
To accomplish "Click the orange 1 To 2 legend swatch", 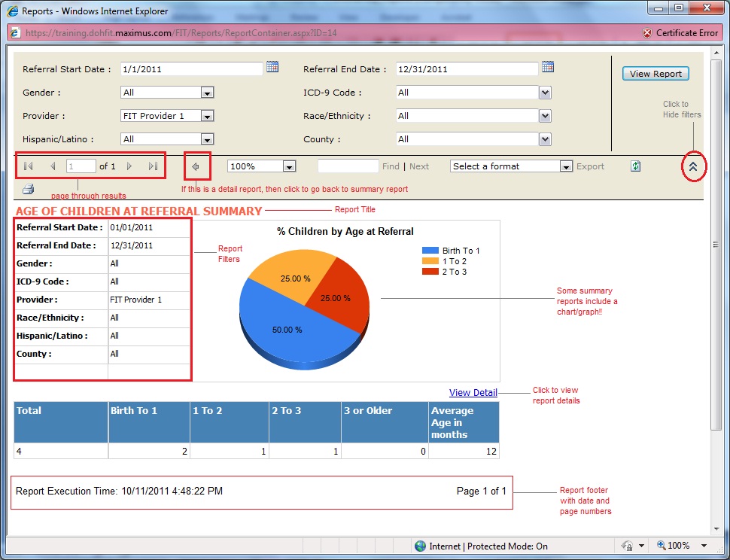I will [x=430, y=261].
